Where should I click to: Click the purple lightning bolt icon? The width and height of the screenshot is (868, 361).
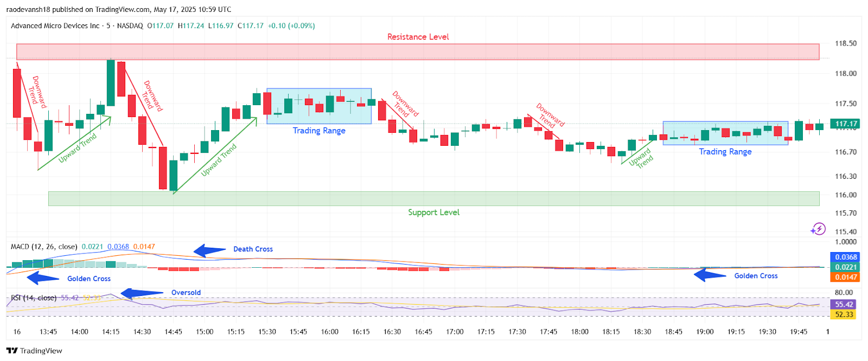pyautogui.click(x=818, y=229)
